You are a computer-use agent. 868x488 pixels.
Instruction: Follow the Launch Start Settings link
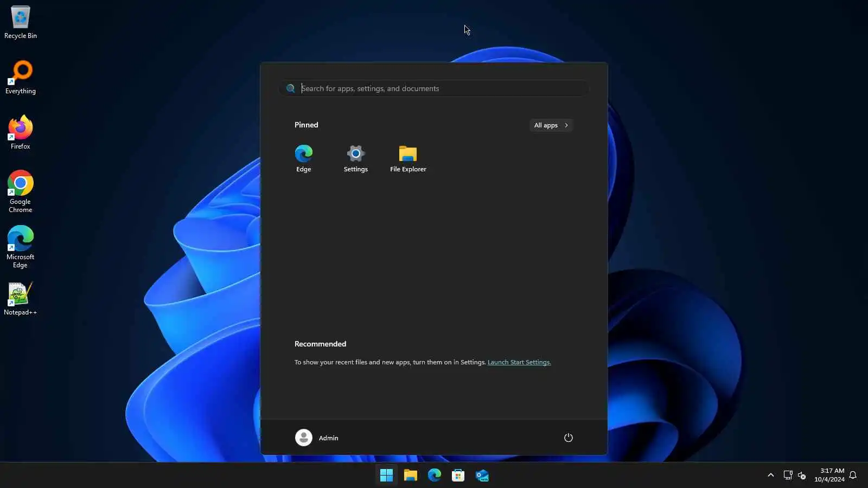coord(519,362)
